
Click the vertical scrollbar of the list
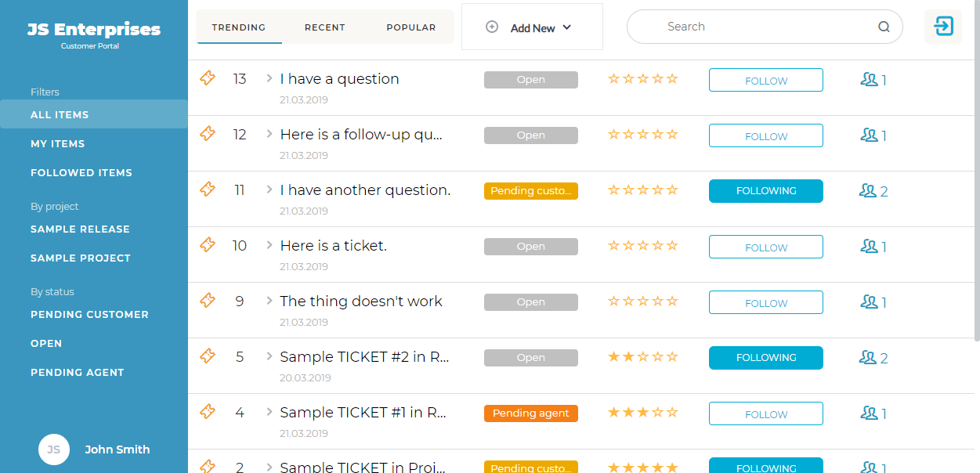tap(976, 171)
